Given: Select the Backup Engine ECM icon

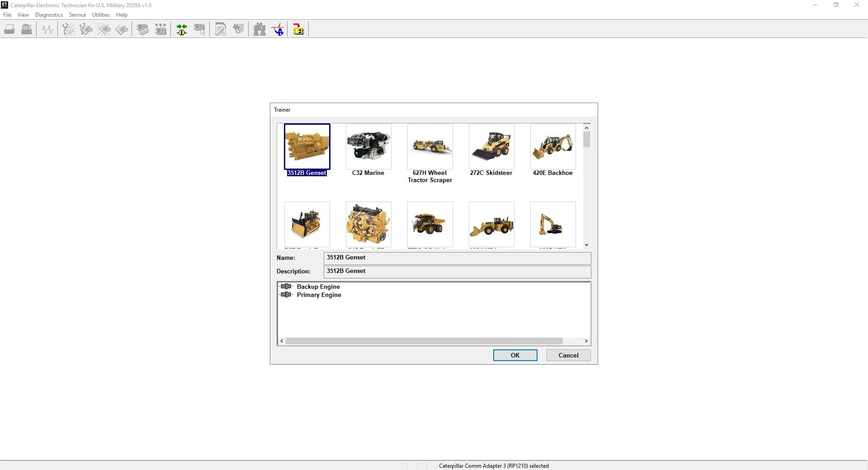Looking at the screenshot, I should [286, 287].
